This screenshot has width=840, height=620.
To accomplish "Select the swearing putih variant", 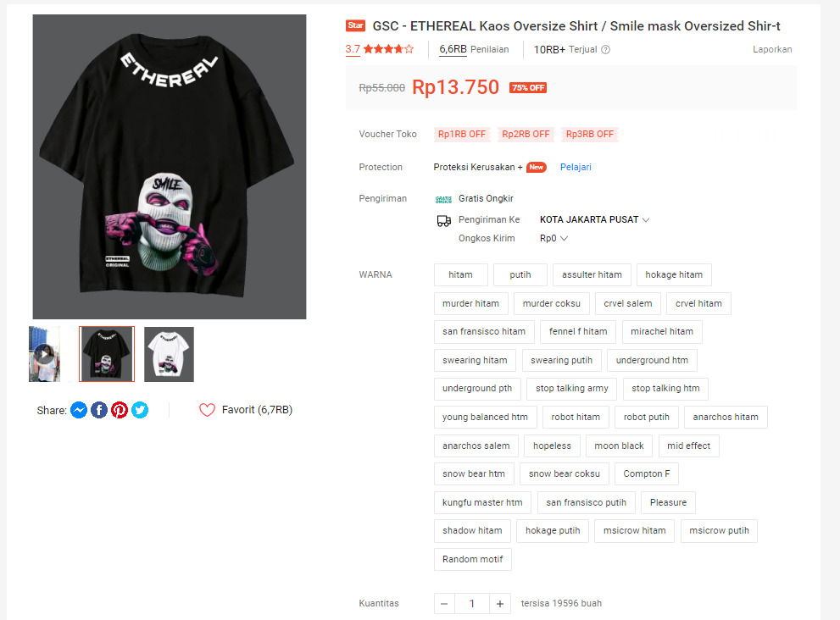I will tap(561, 360).
